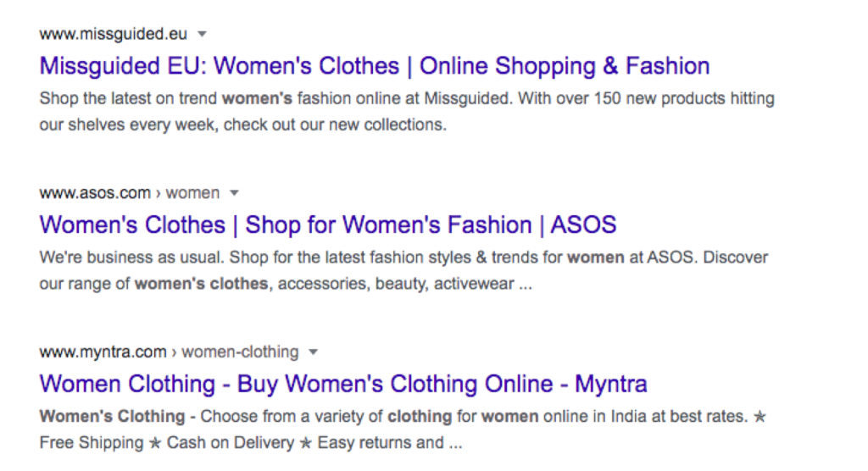This screenshot has width=868, height=471.
Task: Select the "women-clothing" breadcrumb in the Myntra URL
Action: 240,352
